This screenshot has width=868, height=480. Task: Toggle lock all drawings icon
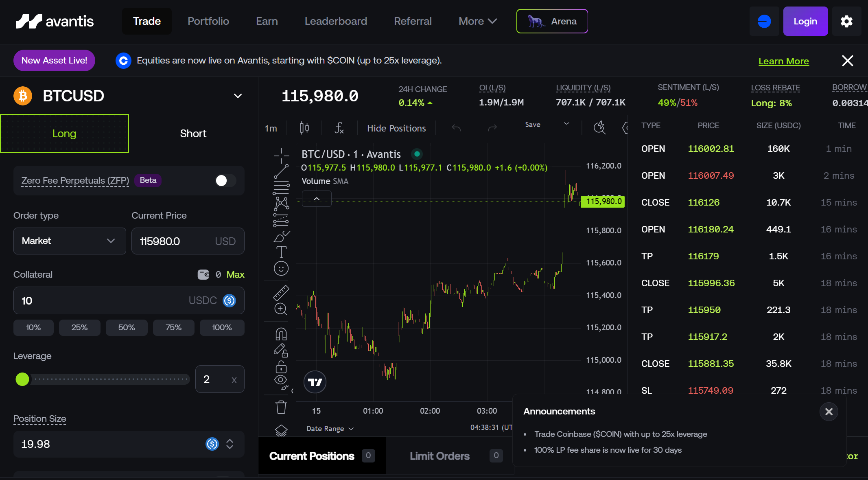tap(281, 367)
